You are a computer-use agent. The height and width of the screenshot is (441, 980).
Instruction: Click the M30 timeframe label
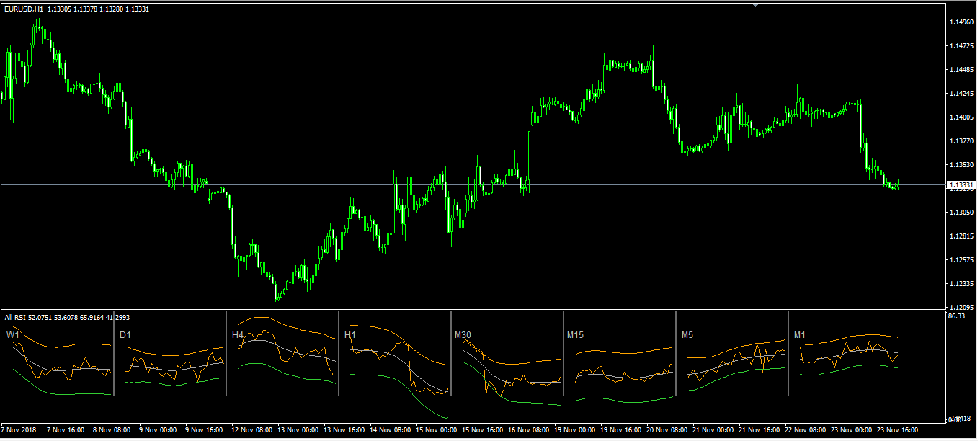pos(463,335)
